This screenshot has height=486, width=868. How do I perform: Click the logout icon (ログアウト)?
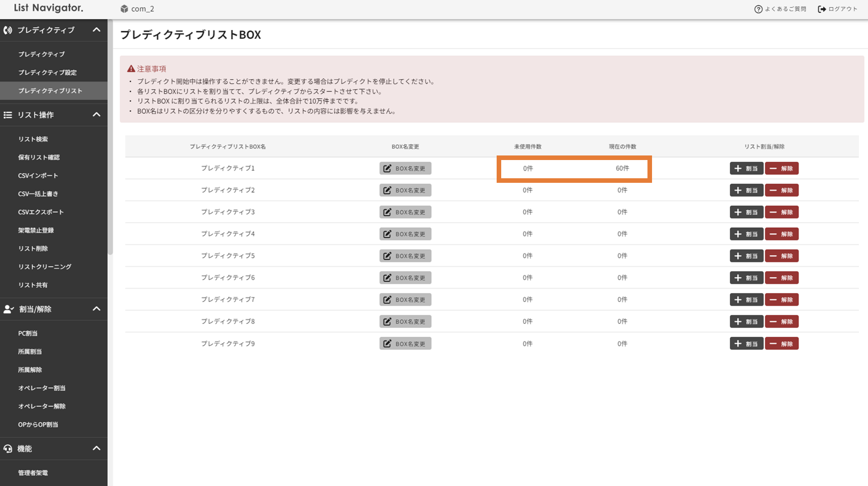(x=822, y=9)
